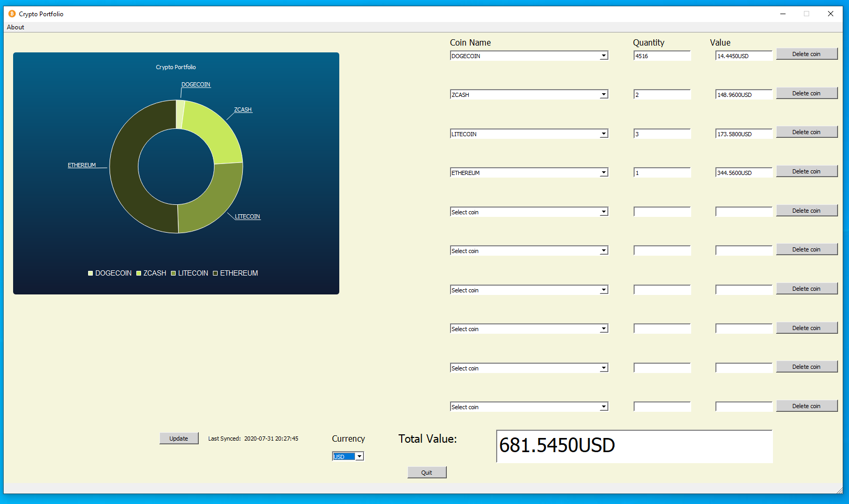
Task: Click the Update button
Action: click(179, 439)
